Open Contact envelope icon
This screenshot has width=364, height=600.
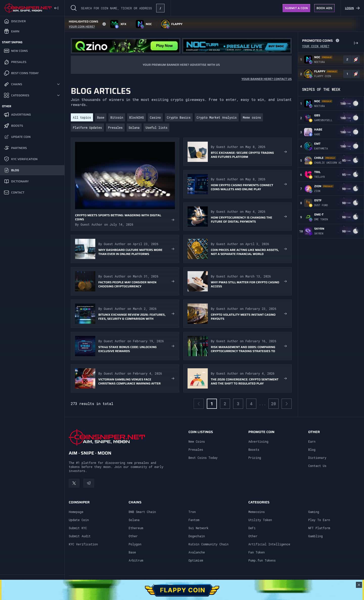tap(7, 192)
